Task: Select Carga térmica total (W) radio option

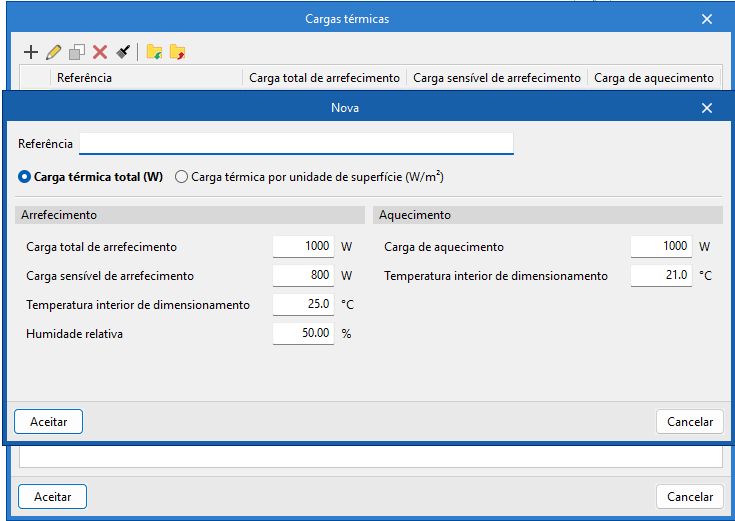Action: click(x=25, y=177)
